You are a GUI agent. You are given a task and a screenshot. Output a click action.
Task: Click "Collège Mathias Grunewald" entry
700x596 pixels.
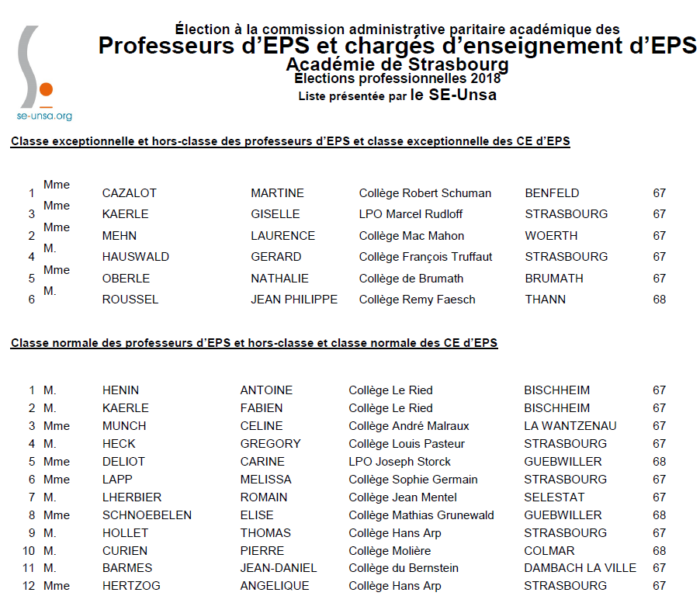tap(421, 515)
